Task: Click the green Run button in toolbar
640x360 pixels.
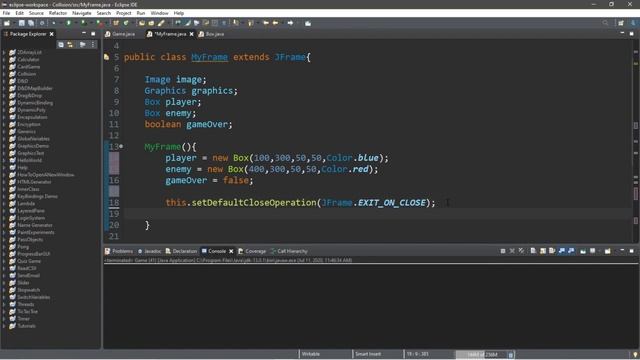Action: click(x=69, y=23)
